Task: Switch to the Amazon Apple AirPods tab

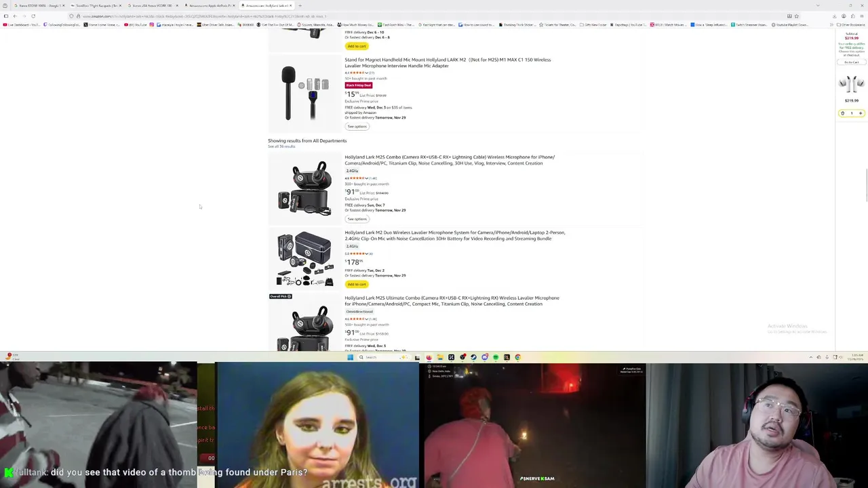Action: (x=209, y=5)
